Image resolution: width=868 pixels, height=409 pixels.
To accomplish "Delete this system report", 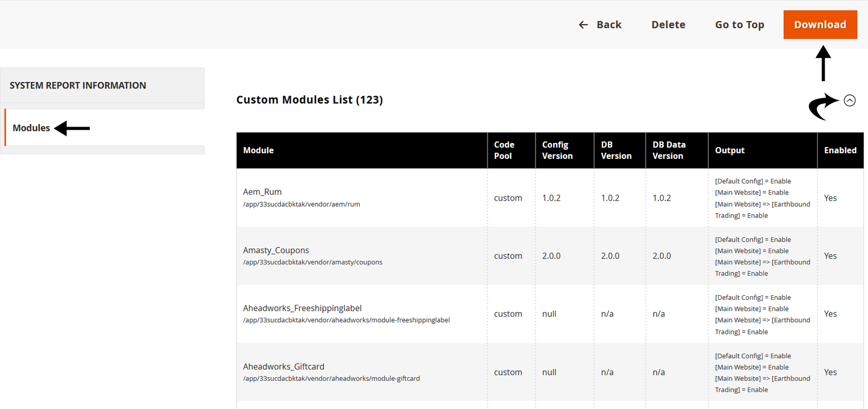I will pyautogui.click(x=668, y=25).
